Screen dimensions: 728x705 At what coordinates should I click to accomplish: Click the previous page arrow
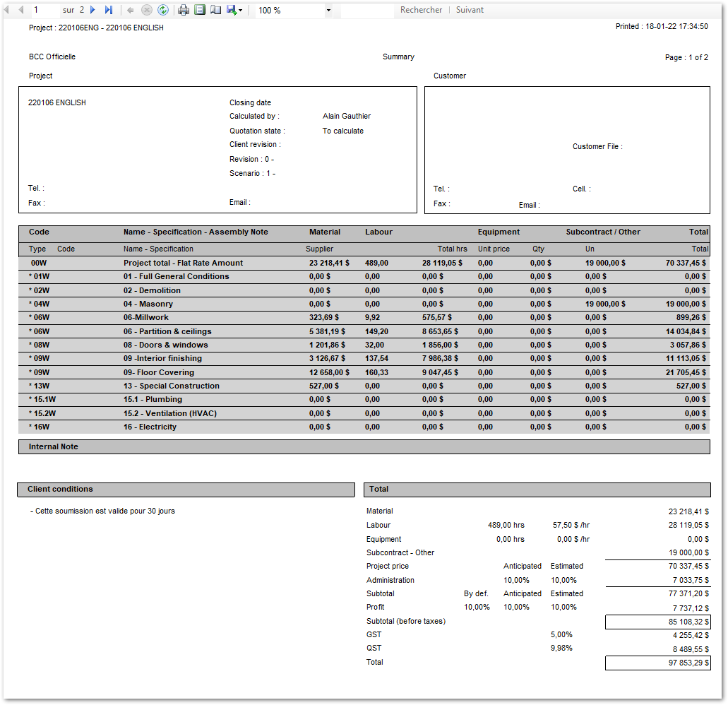20,10
